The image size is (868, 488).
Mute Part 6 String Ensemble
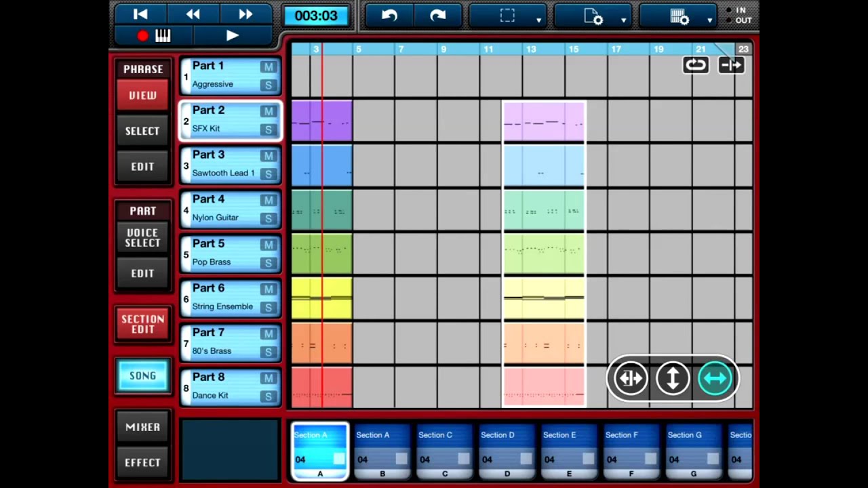[x=269, y=289]
